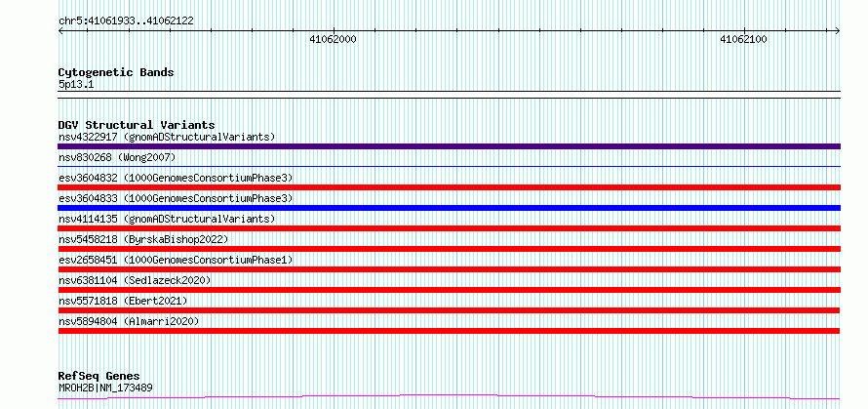This screenshot has width=868, height=409.
Task: Click the chr5:41061933..41062122 coordinate label
Action: [126, 21]
